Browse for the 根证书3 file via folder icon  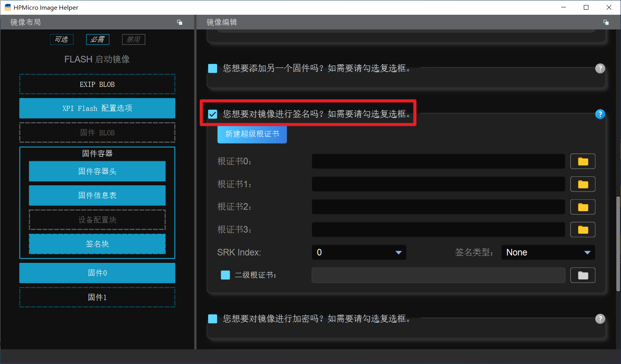click(x=583, y=229)
